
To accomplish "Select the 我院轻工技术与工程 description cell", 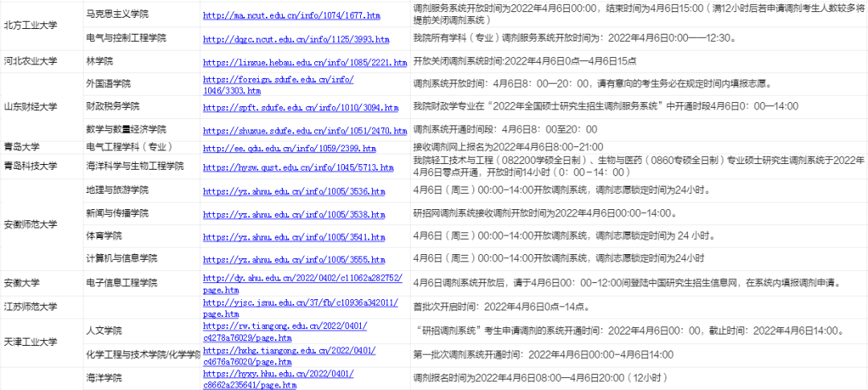I will (x=640, y=166).
